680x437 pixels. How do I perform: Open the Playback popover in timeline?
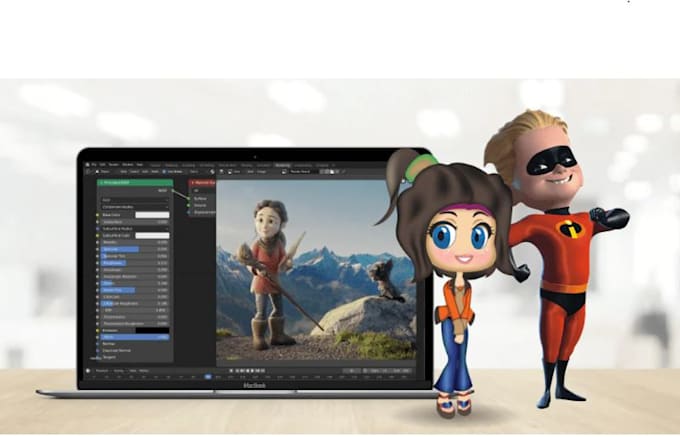click(102, 371)
